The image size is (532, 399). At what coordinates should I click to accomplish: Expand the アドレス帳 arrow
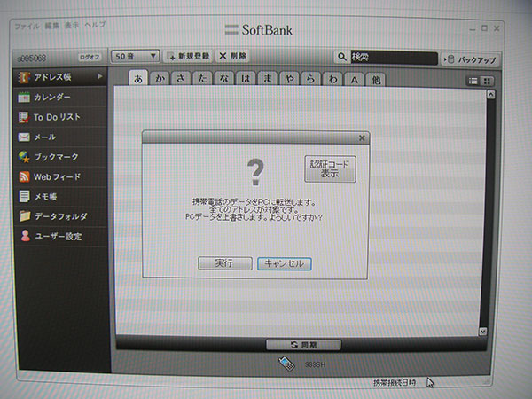(x=99, y=76)
